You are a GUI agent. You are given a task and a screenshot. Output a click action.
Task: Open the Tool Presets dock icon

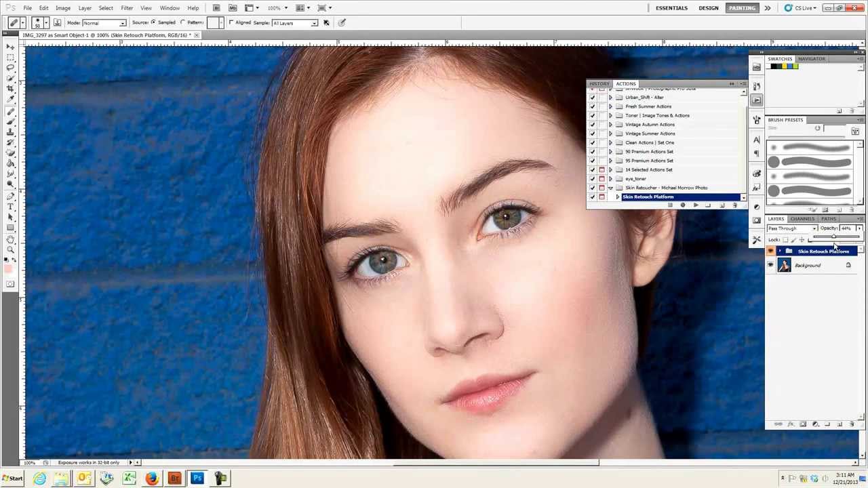click(757, 239)
